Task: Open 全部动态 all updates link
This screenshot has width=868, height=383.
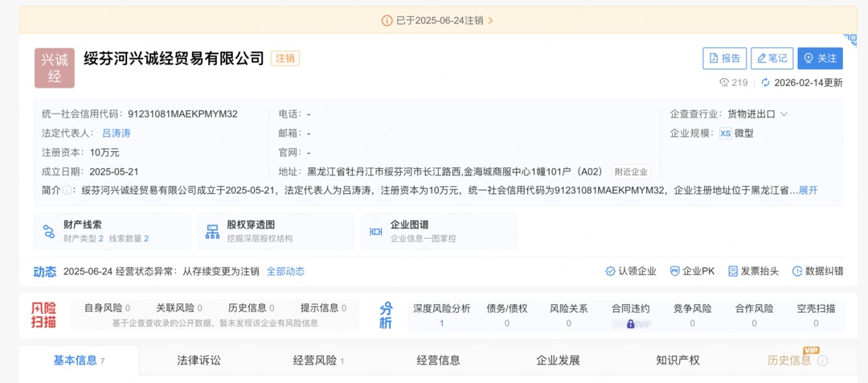Action: pos(285,272)
